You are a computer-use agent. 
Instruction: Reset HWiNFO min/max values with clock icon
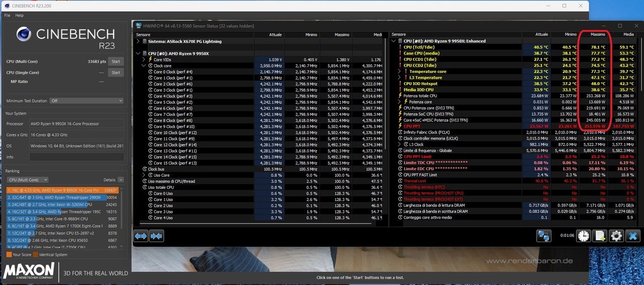[584, 236]
